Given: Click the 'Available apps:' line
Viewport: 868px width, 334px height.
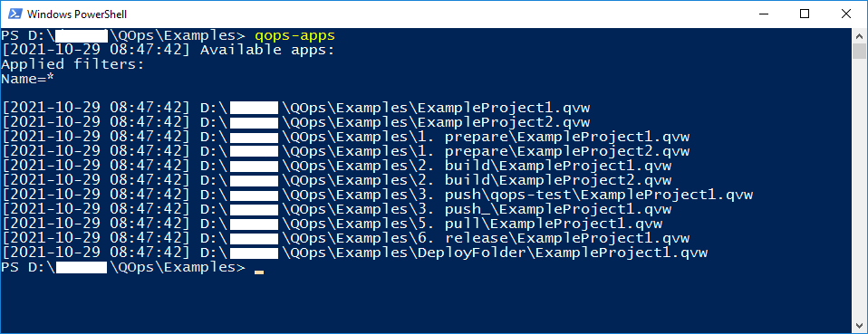Looking at the screenshot, I should 169,51.
